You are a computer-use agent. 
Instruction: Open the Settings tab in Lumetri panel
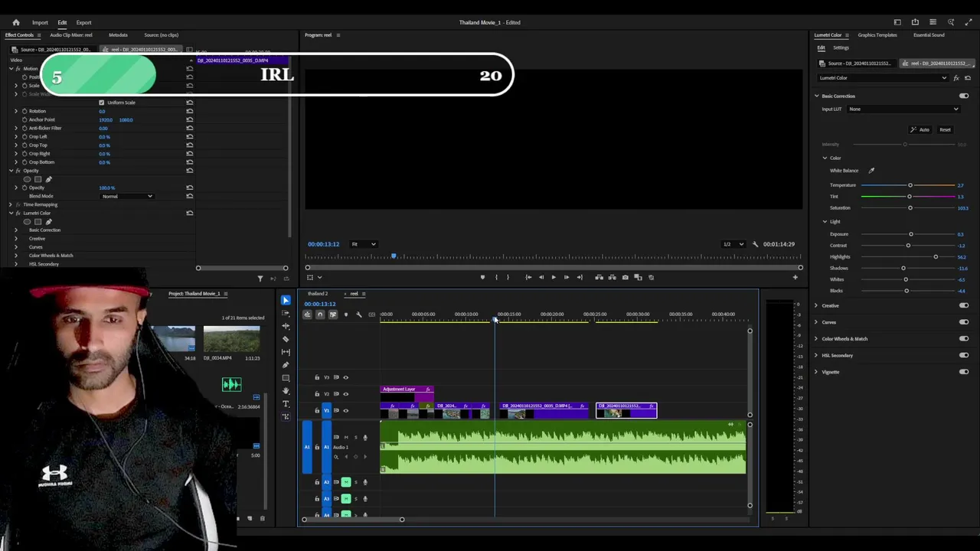(x=841, y=48)
